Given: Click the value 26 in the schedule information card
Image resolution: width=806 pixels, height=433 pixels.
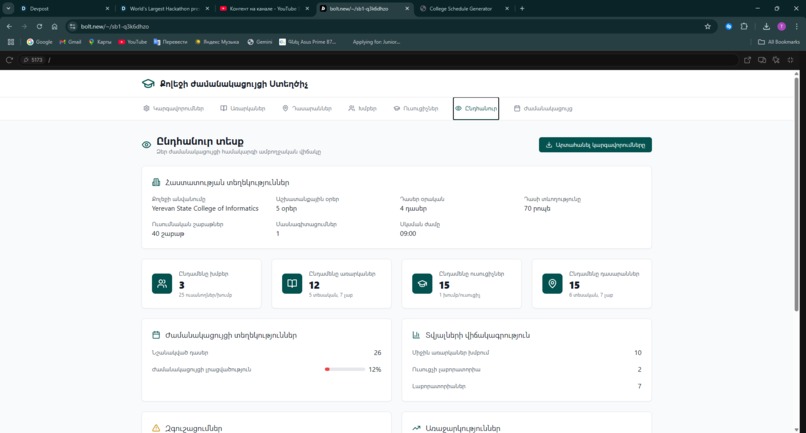Looking at the screenshot, I should (377, 353).
